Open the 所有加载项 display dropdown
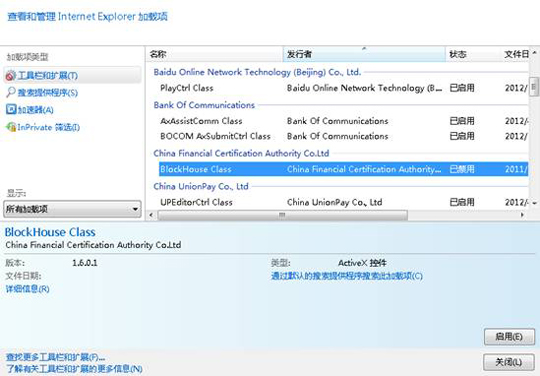 72,209
